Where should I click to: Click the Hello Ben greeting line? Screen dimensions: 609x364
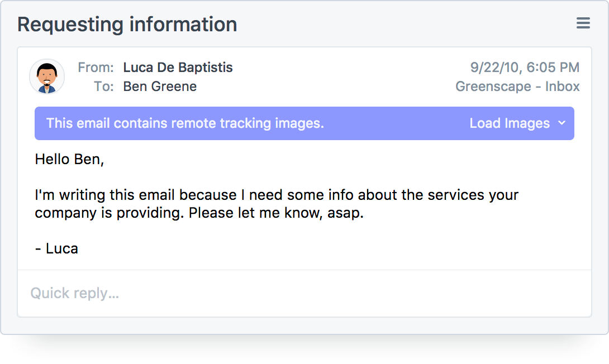69,159
